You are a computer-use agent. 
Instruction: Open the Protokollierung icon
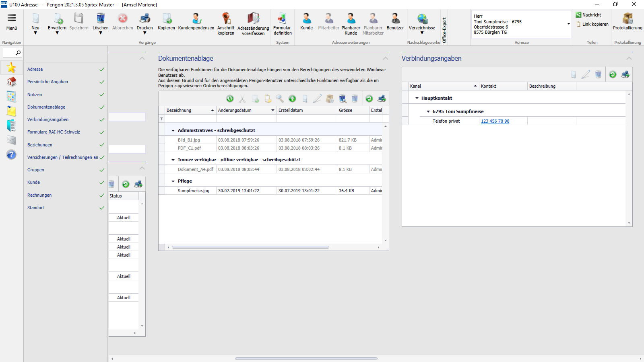[627, 19]
